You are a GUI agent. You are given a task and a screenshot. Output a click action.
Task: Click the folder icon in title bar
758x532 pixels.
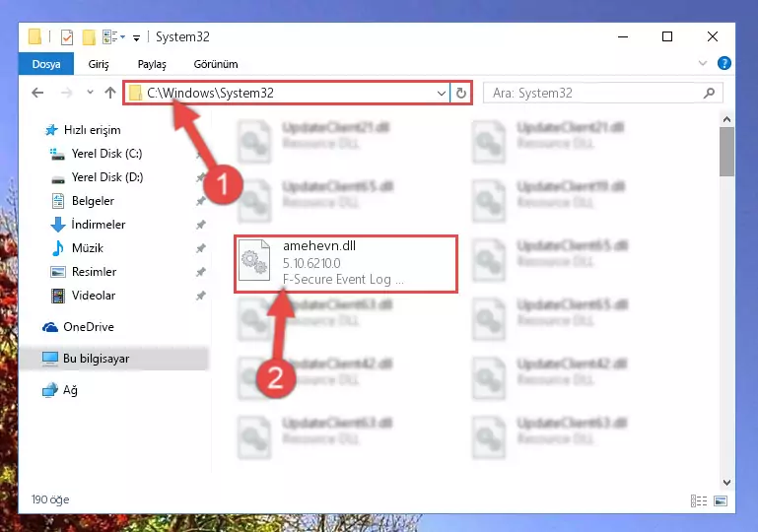point(34,36)
